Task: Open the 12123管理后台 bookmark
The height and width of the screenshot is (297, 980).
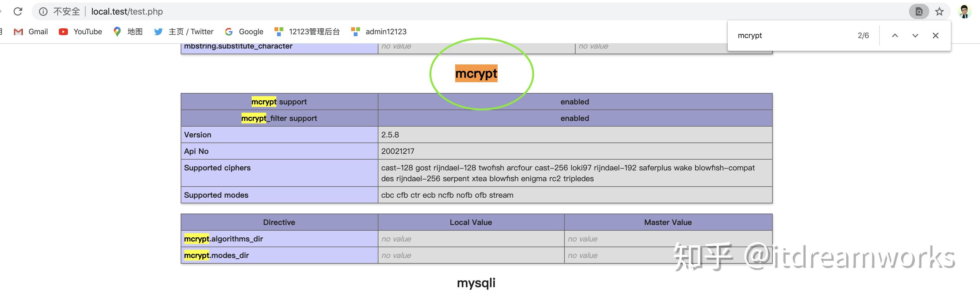Action: coord(307,32)
